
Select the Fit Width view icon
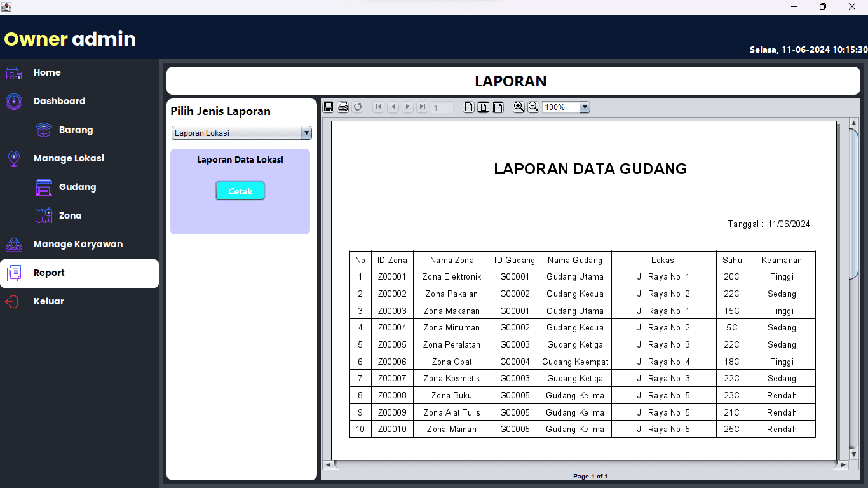coord(498,107)
